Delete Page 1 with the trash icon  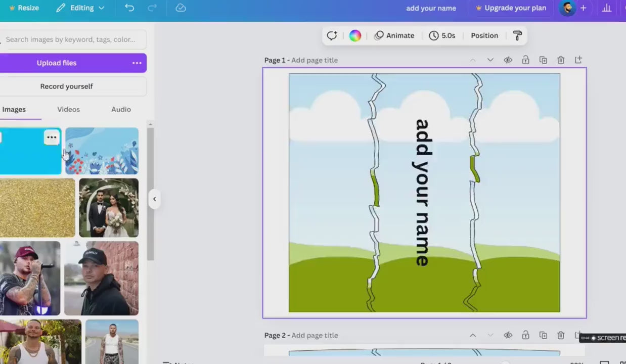pyautogui.click(x=561, y=60)
